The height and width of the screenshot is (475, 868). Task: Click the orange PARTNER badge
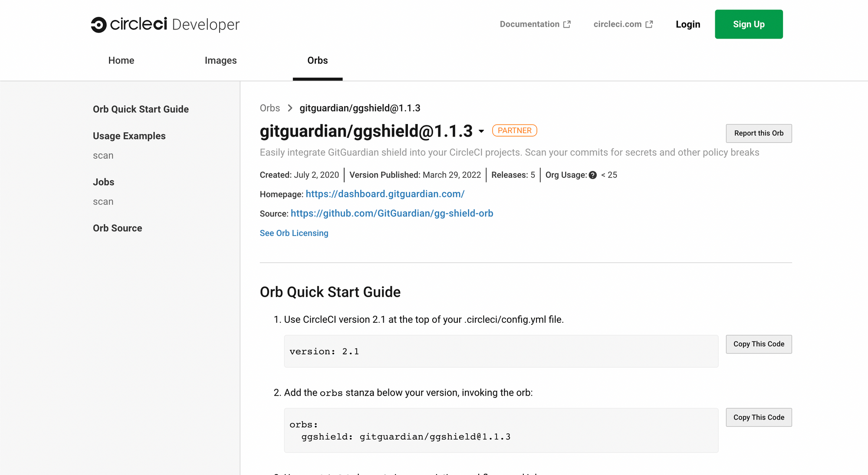(514, 131)
